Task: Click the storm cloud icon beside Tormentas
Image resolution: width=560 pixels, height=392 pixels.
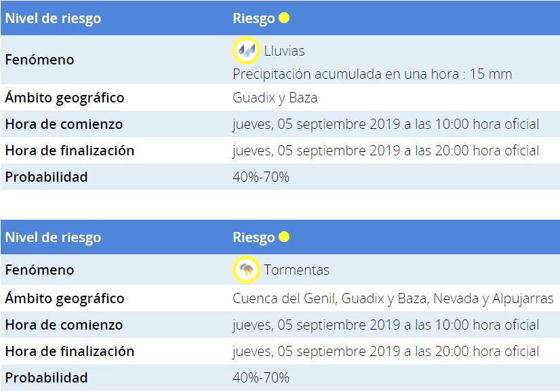Action: point(246,270)
